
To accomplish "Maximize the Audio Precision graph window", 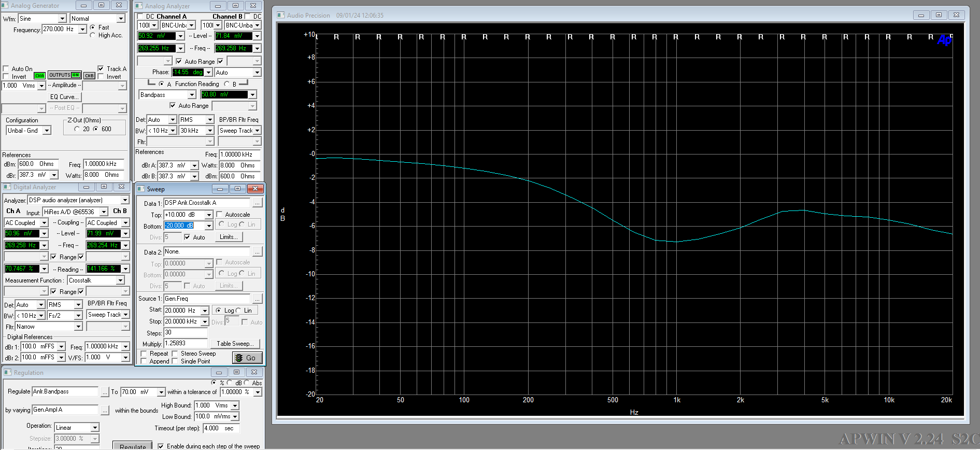I will [939, 15].
